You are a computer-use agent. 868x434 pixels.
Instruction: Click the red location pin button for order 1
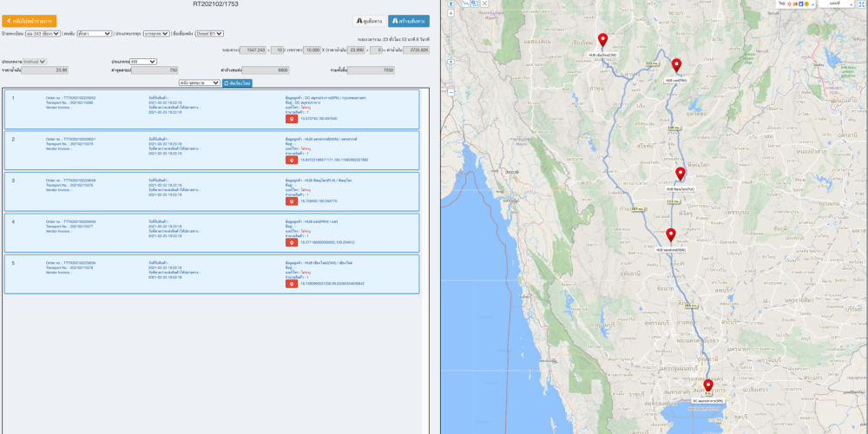pyautogui.click(x=292, y=119)
